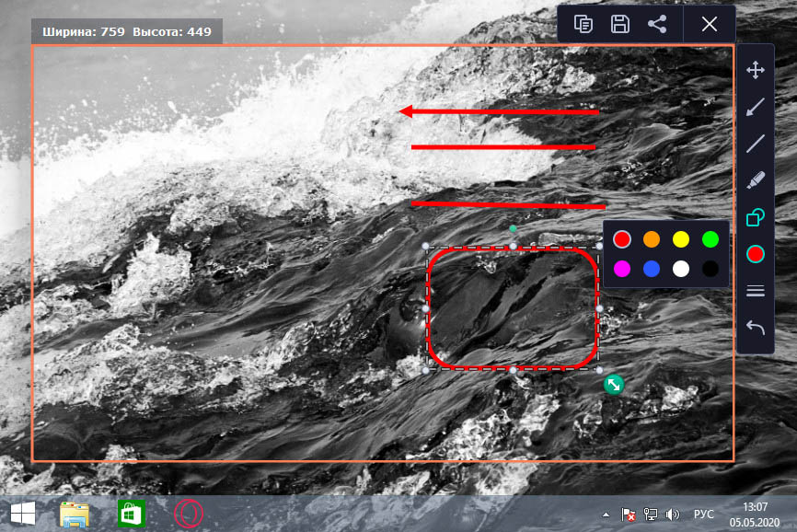Select the move selection tool

click(x=756, y=70)
